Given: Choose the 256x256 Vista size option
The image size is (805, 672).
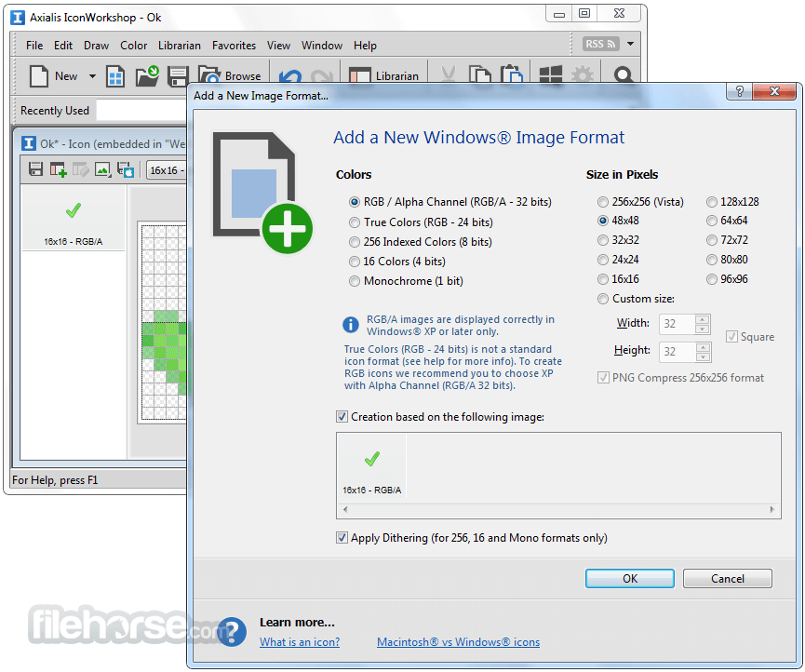Looking at the screenshot, I should tap(603, 201).
